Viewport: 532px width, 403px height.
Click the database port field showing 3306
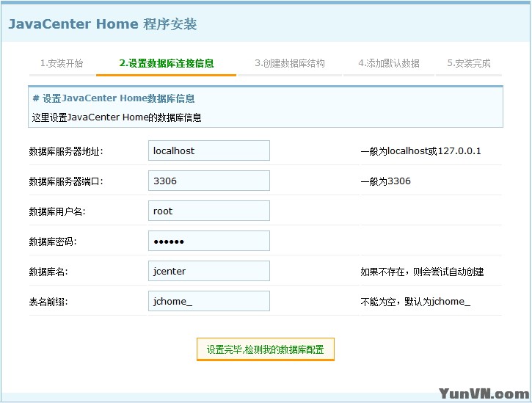click(x=209, y=181)
